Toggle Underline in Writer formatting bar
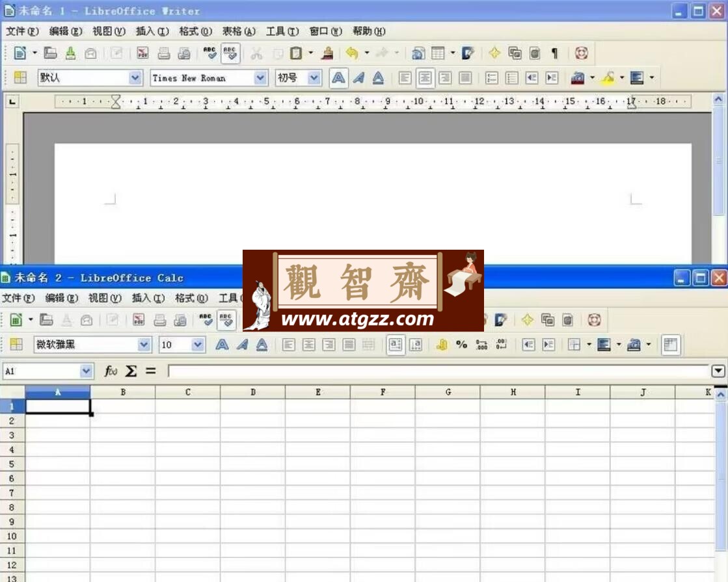 tap(379, 77)
